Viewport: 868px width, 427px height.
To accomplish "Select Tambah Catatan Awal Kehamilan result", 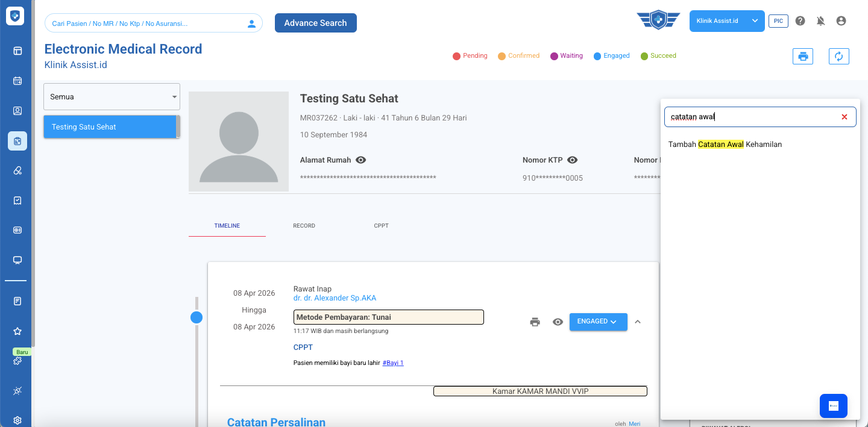I will (x=725, y=145).
